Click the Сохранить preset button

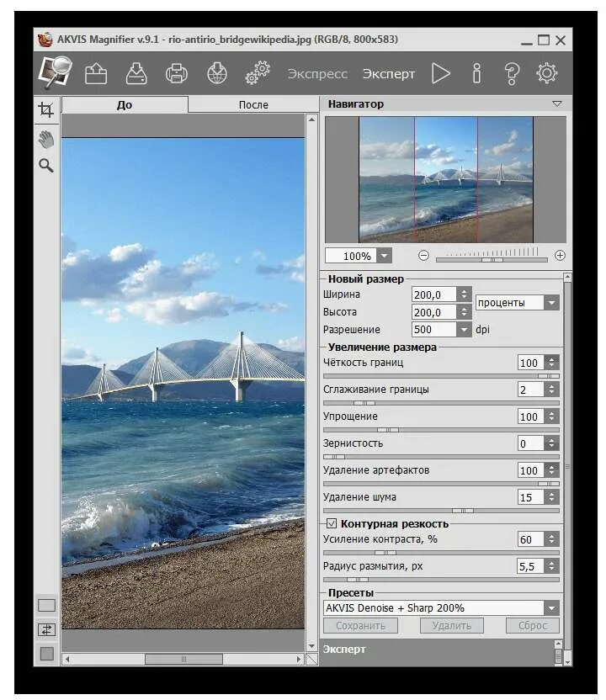click(360, 626)
